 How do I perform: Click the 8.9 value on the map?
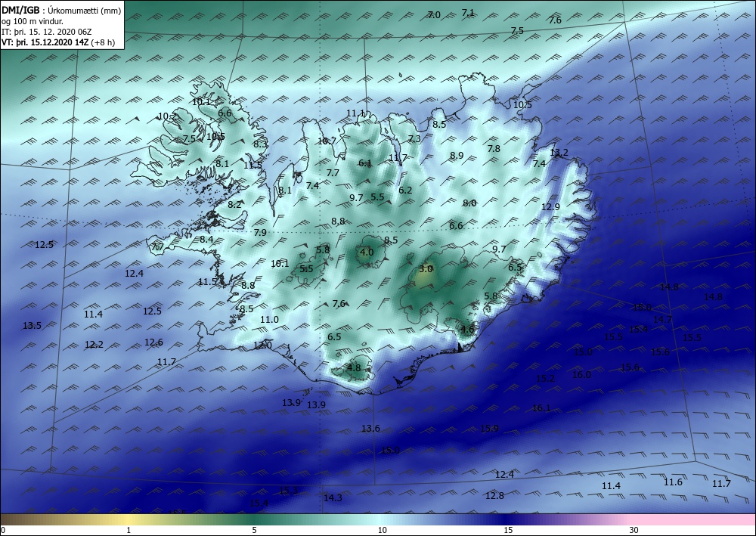point(457,156)
